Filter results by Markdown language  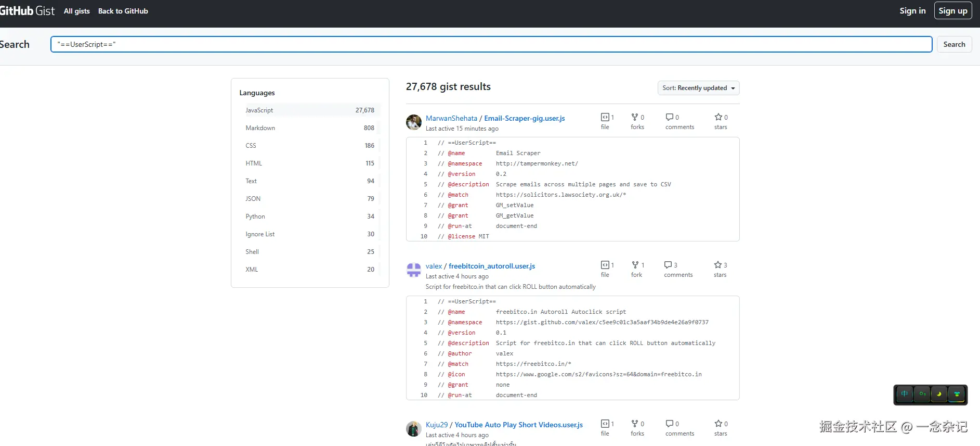[310, 128]
